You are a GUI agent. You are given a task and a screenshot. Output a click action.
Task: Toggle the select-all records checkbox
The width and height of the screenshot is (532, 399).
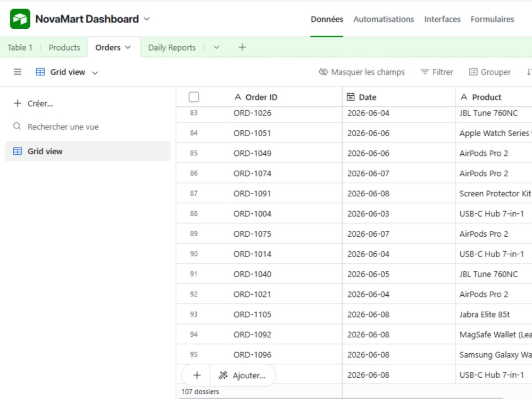point(194,97)
